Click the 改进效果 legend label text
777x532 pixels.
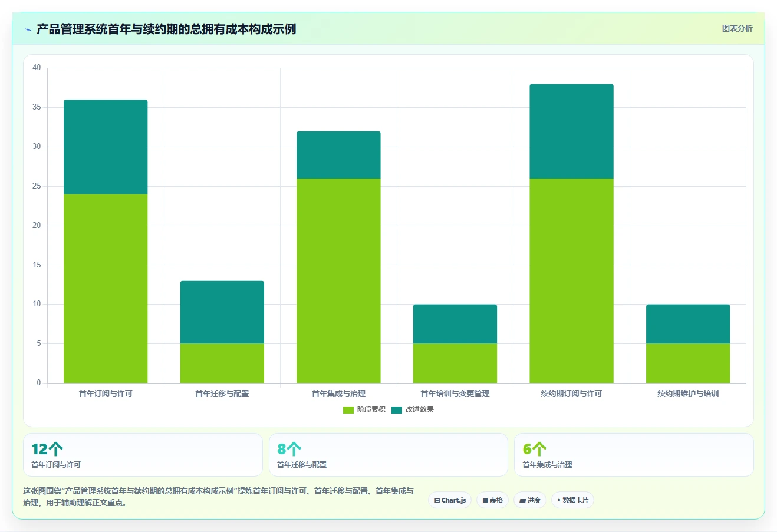pyautogui.click(x=419, y=409)
